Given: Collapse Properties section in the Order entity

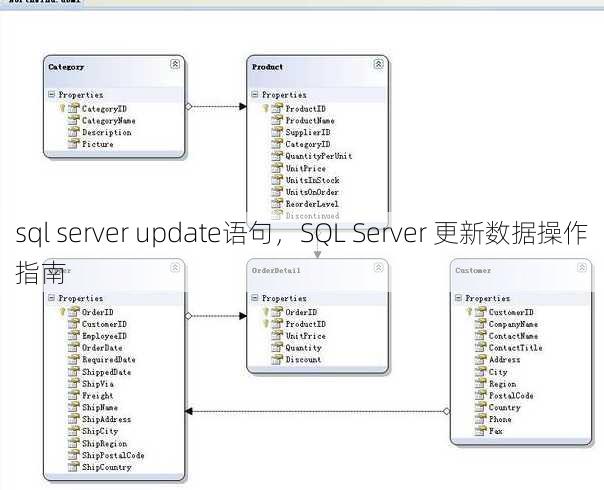Looking at the screenshot, I should click(52, 298).
